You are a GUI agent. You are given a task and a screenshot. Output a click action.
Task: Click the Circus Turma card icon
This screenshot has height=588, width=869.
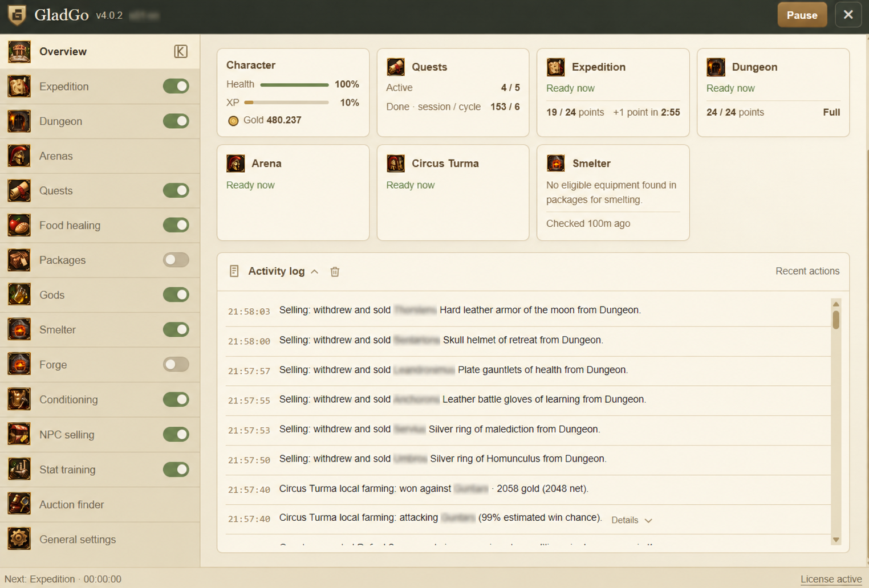[396, 163]
